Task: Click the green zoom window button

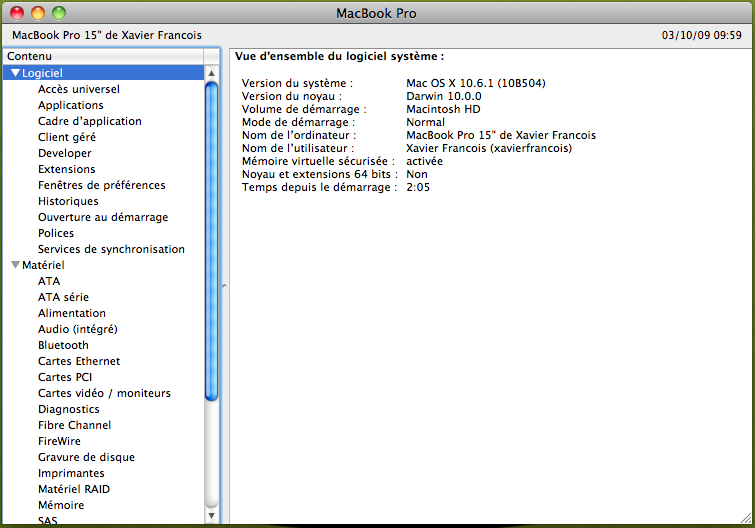Action: pos(59,13)
